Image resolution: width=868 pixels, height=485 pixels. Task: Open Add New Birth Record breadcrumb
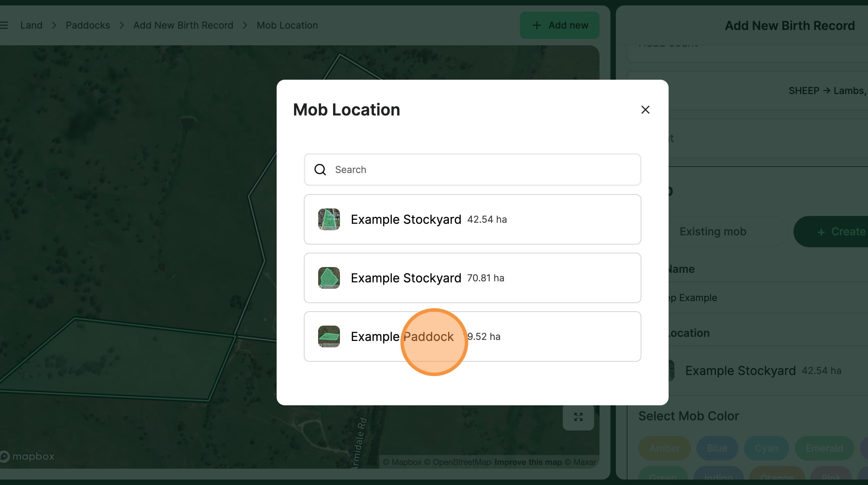(x=183, y=25)
